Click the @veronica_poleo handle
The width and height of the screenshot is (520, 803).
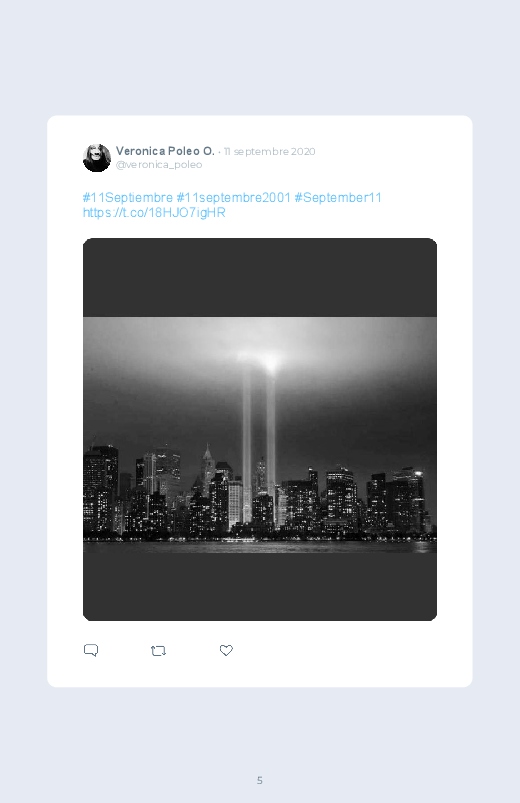click(x=159, y=165)
